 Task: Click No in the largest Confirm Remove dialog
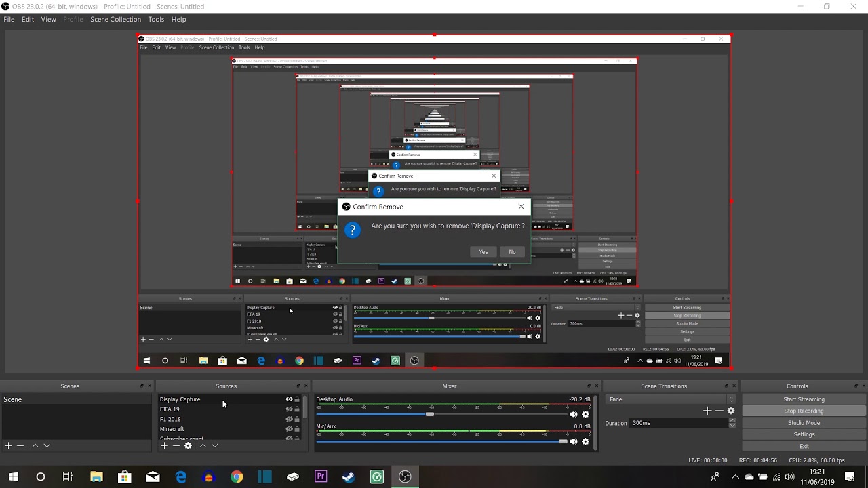(512, 252)
